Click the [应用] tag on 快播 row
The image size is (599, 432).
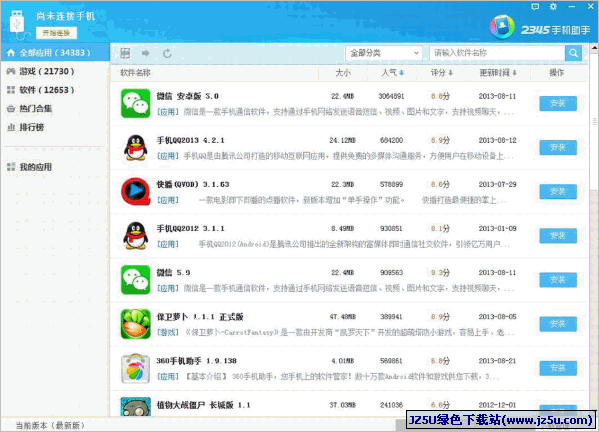pyautogui.click(x=168, y=200)
